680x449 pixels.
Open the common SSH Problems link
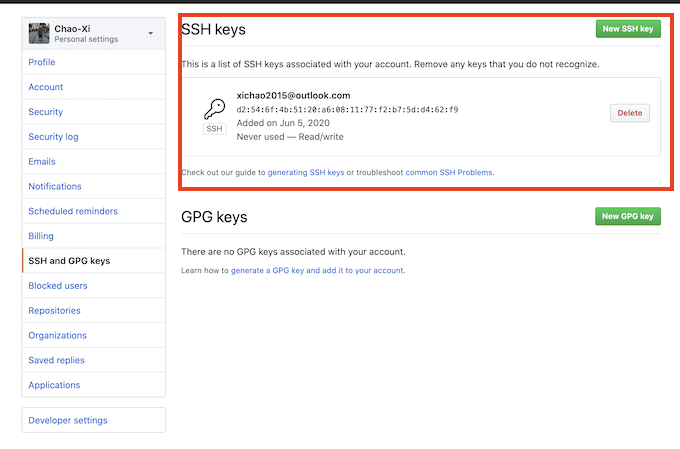click(x=449, y=172)
